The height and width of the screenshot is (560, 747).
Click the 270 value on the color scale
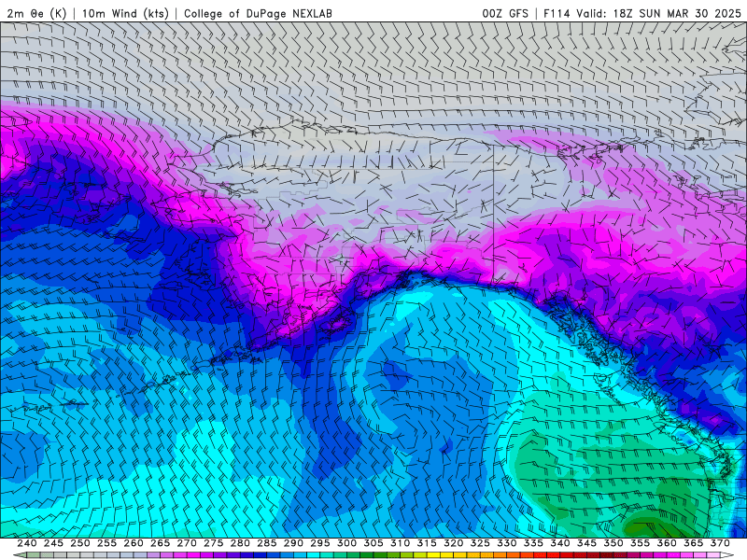[x=187, y=543]
